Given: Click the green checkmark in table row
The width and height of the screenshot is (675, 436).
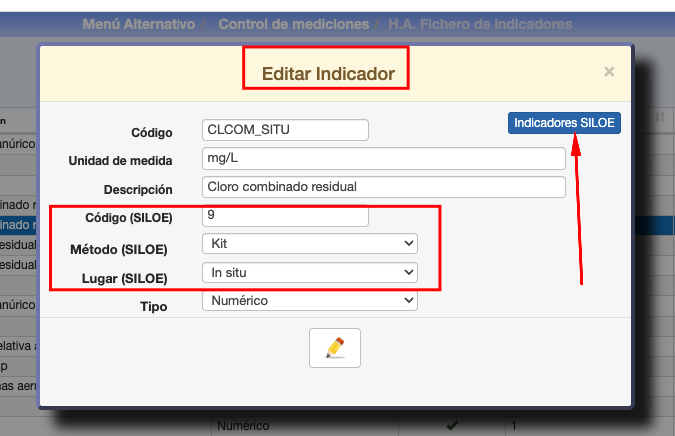Looking at the screenshot, I should tap(451, 426).
